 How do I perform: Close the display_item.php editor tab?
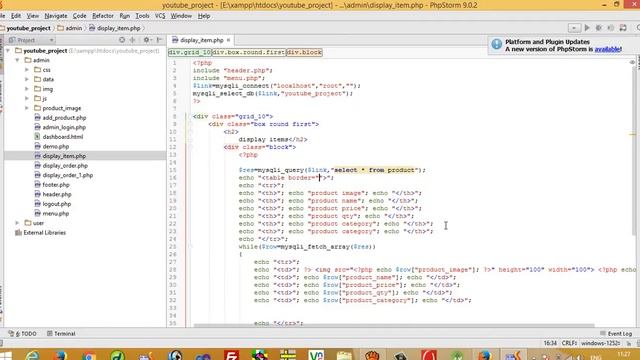click(x=229, y=40)
